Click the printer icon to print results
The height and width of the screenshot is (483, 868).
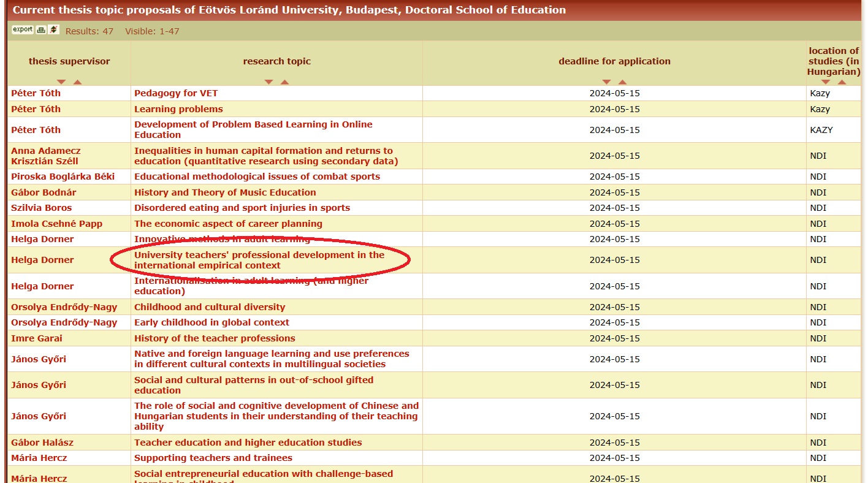[41, 29]
